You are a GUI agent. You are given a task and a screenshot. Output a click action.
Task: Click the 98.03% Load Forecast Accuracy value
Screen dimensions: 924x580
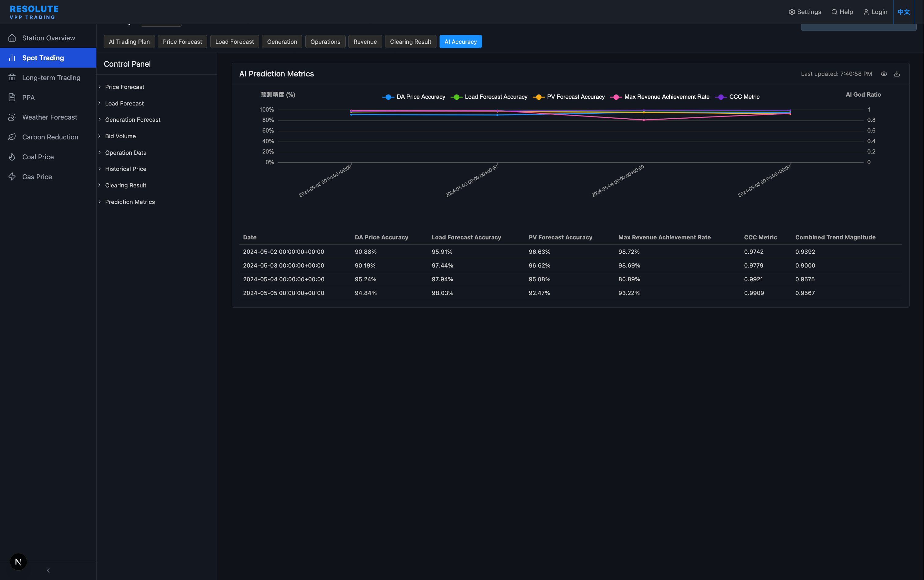(443, 293)
